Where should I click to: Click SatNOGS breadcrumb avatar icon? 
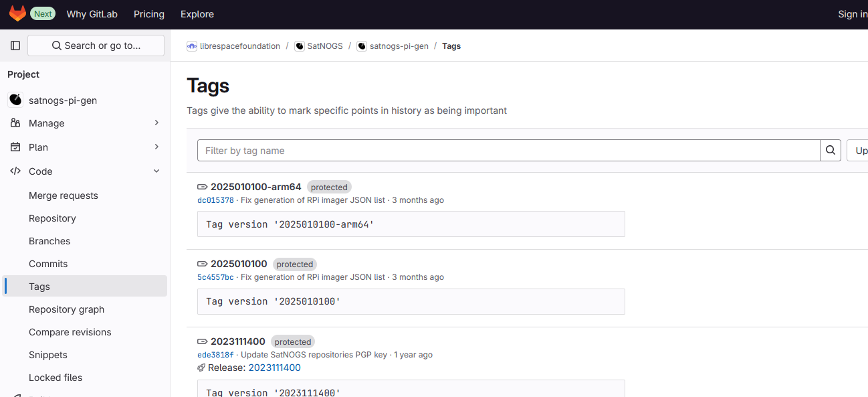coord(300,46)
